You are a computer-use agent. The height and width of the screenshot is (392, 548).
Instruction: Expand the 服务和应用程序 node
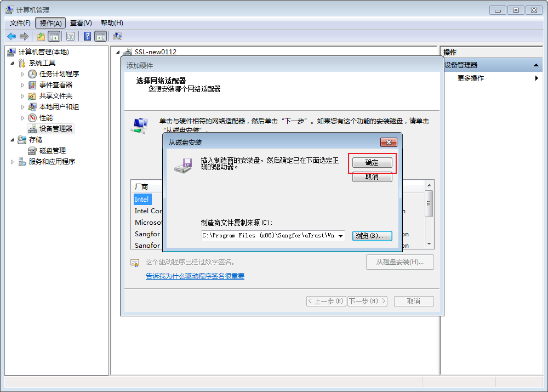click(12, 161)
